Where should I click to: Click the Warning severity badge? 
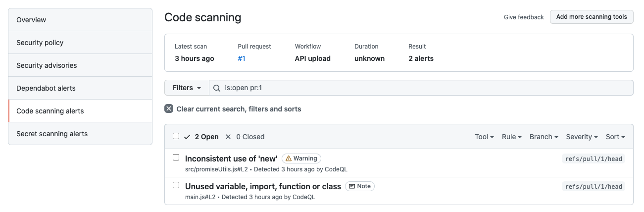pos(301,159)
